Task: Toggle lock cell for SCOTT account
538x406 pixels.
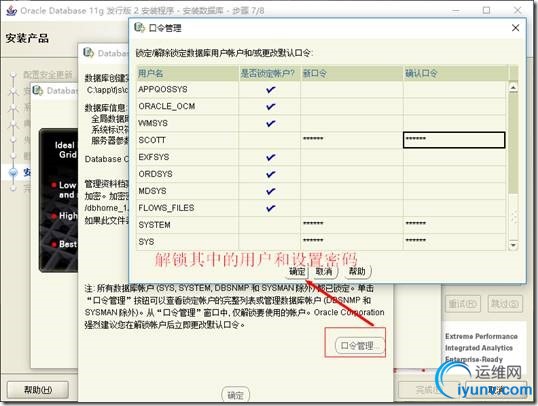Action: (270, 140)
